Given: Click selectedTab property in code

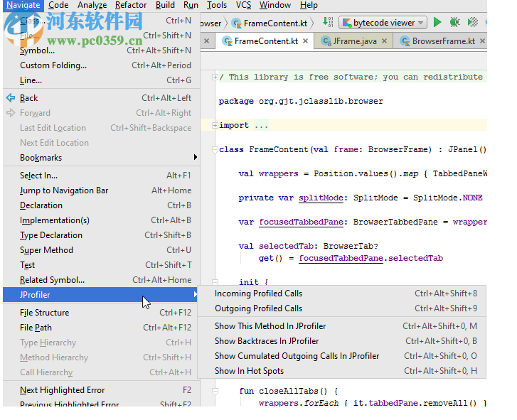Looking at the screenshot, I should click(x=286, y=246).
